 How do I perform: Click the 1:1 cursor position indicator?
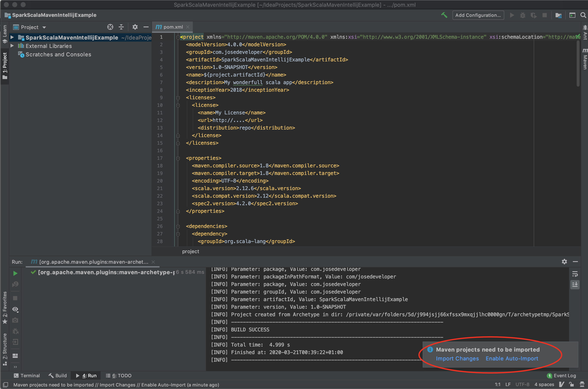pos(498,385)
